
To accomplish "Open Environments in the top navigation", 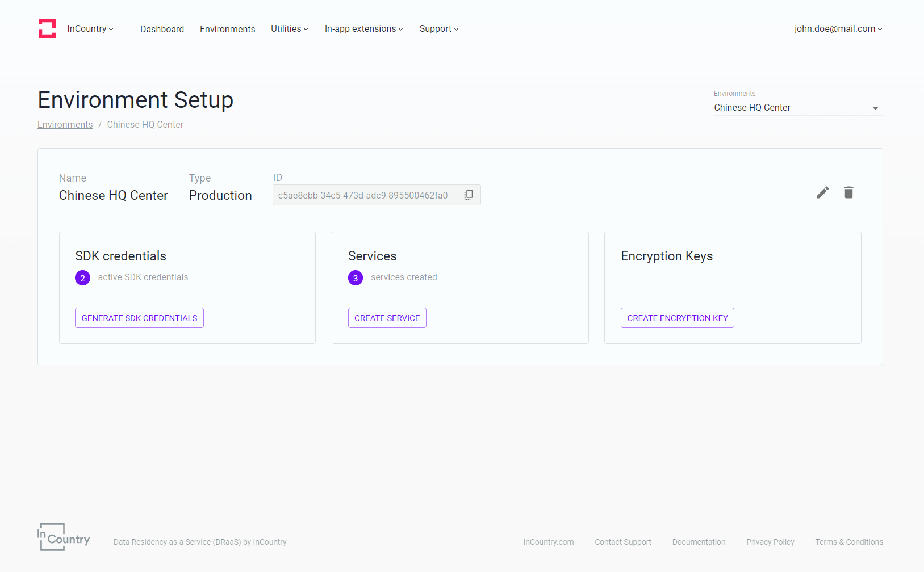I will click(227, 29).
